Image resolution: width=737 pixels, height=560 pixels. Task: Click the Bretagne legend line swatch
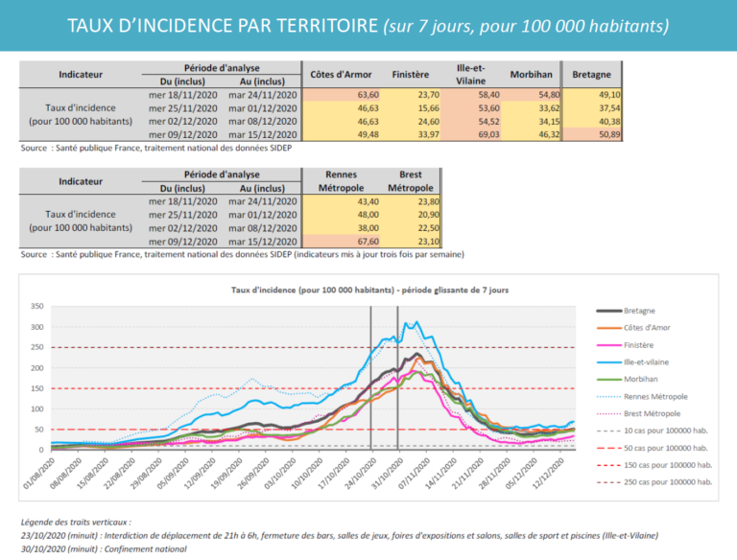pyautogui.click(x=609, y=311)
